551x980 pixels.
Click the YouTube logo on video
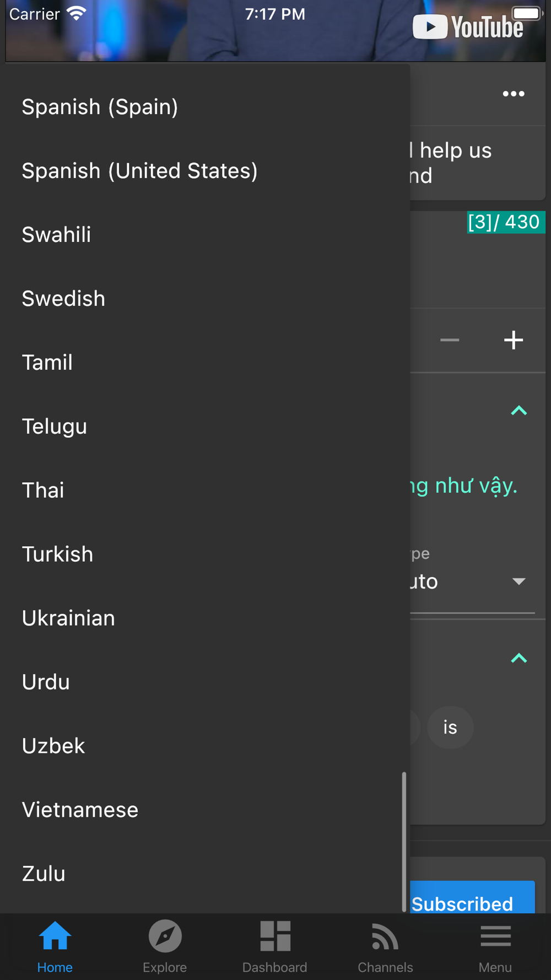[469, 27]
